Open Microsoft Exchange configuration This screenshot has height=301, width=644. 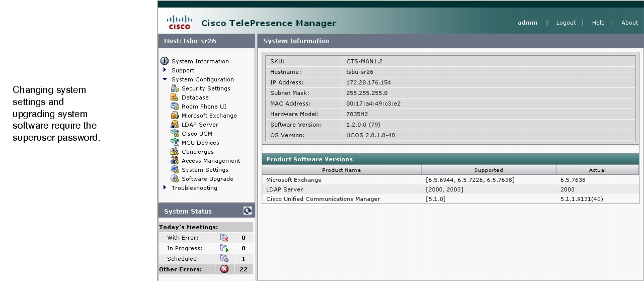[209, 116]
